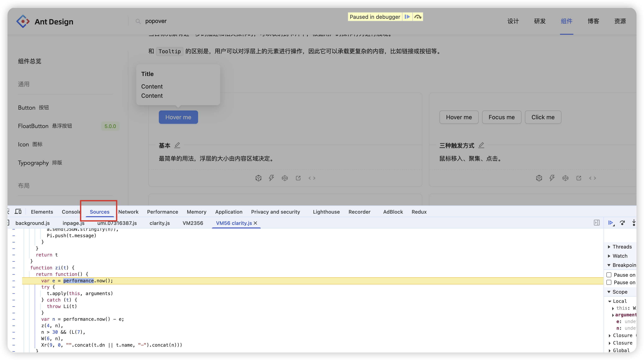This screenshot has height=360, width=644.
Task: Click the DevTools debugger resume button
Action: click(x=611, y=223)
